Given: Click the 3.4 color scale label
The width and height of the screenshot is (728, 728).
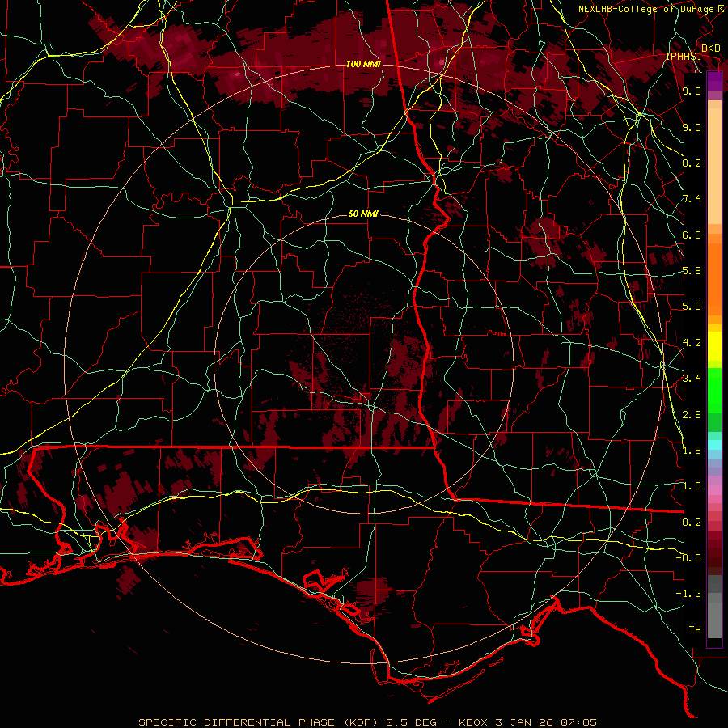Looking at the screenshot, I should [x=692, y=379].
